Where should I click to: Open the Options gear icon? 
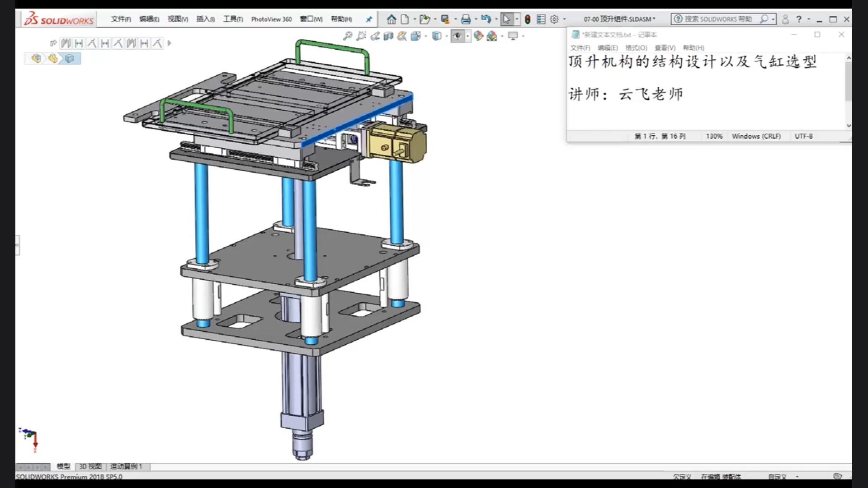[x=554, y=19]
